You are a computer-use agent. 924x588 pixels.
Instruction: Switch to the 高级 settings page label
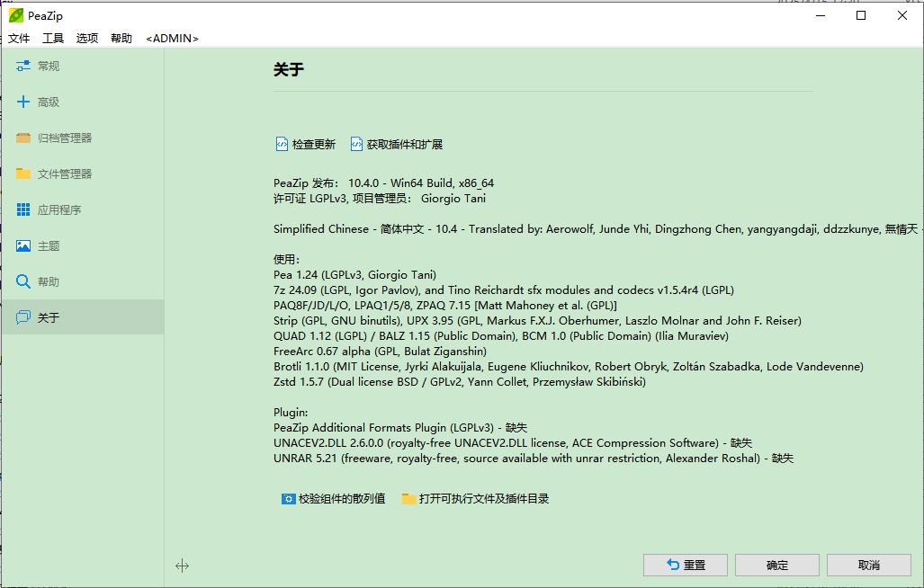pyautogui.click(x=49, y=102)
